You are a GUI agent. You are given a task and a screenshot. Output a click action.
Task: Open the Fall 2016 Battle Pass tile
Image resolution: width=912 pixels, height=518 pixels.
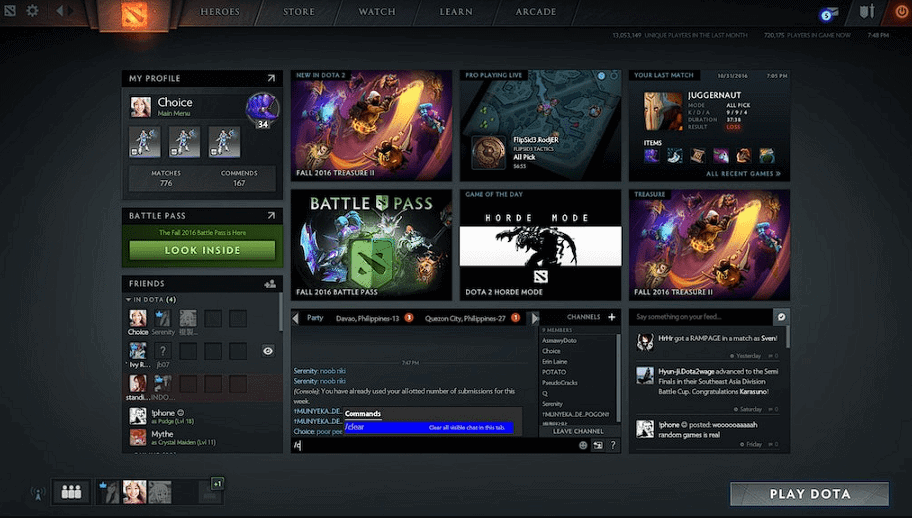(x=371, y=245)
